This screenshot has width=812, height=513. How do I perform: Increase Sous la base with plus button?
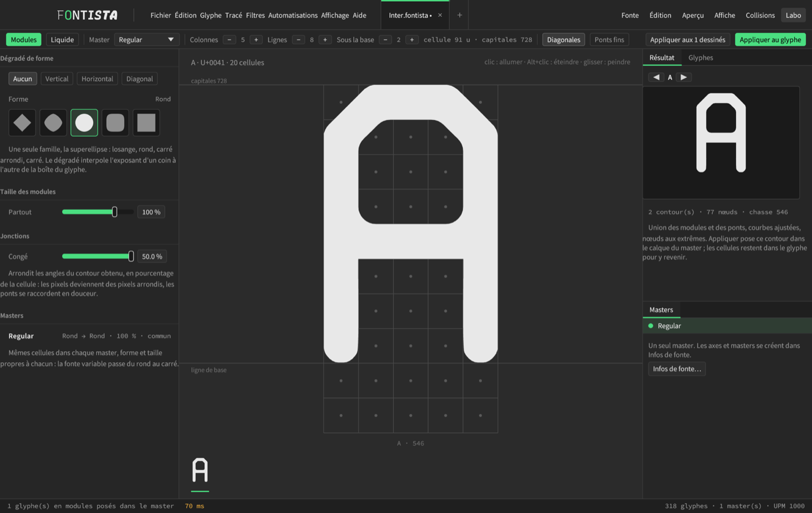tap(412, 39)
